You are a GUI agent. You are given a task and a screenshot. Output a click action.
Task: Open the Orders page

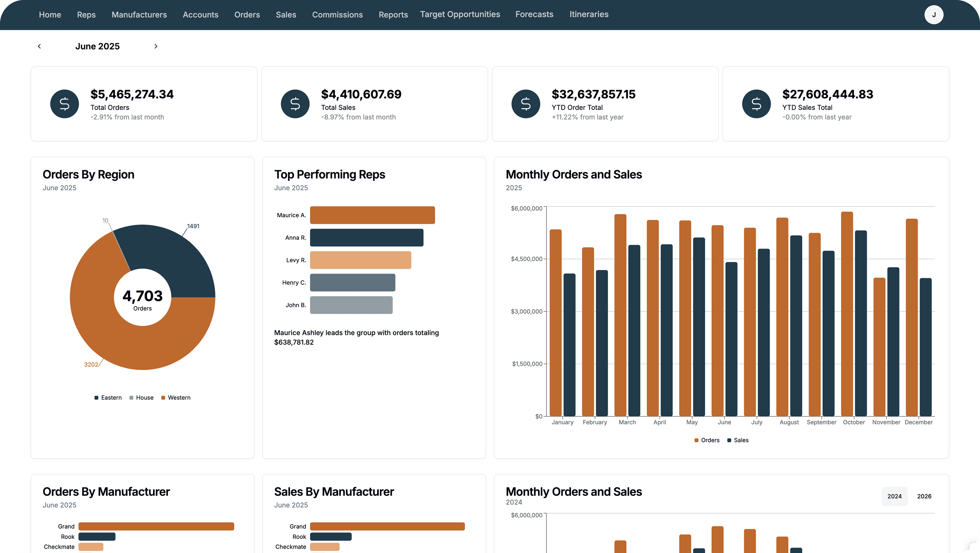point(247,15)
